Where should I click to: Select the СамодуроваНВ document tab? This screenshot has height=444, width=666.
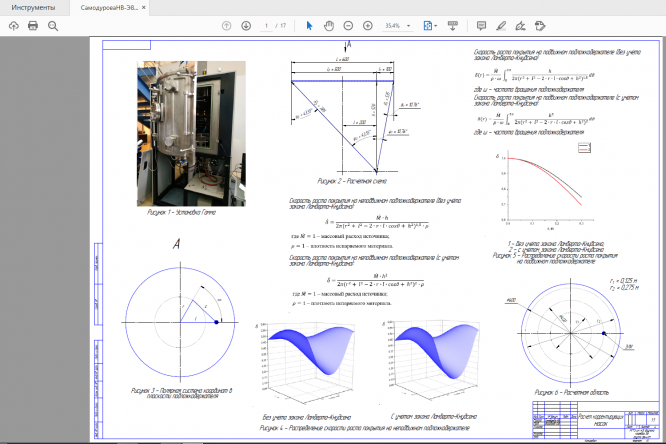tap(105, 7)
